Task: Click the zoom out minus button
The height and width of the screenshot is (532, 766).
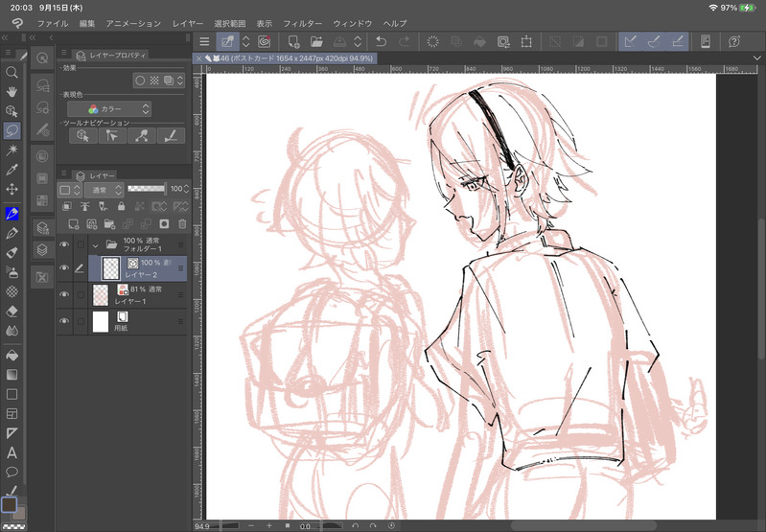Action: (251, 525)
